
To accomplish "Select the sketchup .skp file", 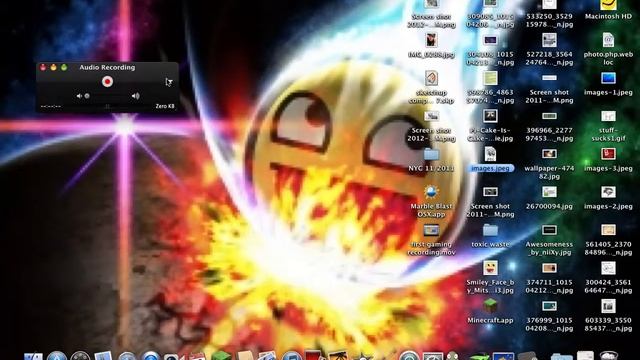I will click(431, 78).
